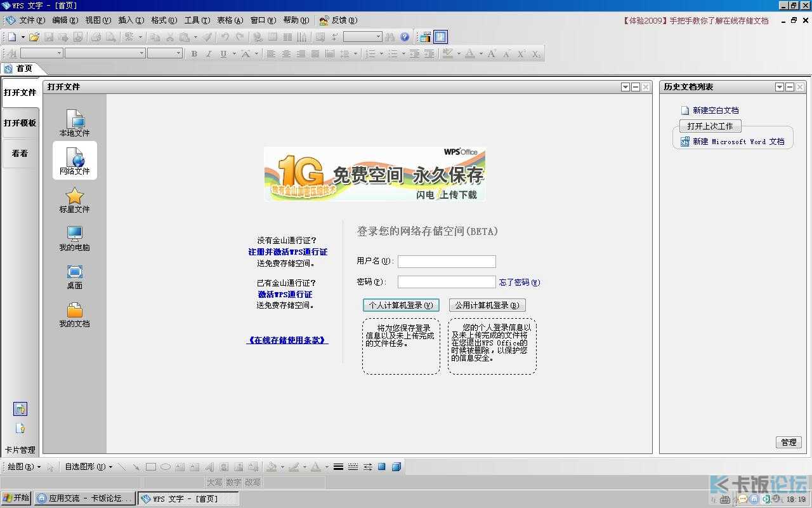The image size is (812, 508).
Task: Toggle 改写 overwrite mode indicator
Action: pyautogui.click(x=252, y=483)
